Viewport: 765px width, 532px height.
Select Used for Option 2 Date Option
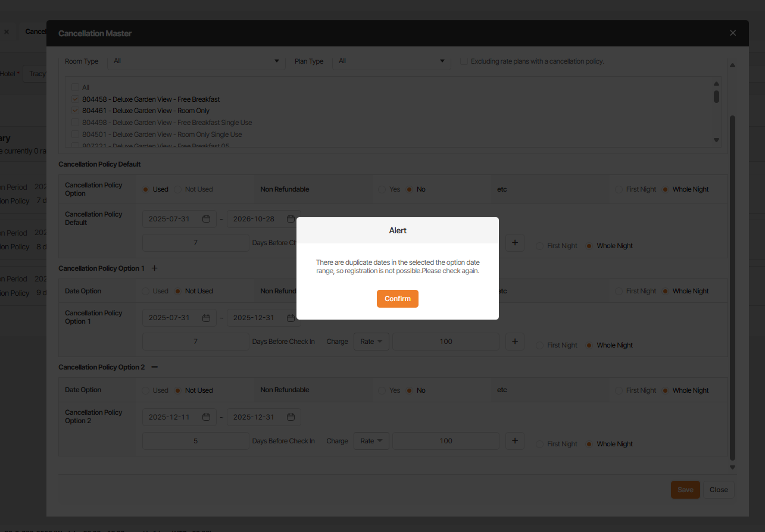click(145, 390)
